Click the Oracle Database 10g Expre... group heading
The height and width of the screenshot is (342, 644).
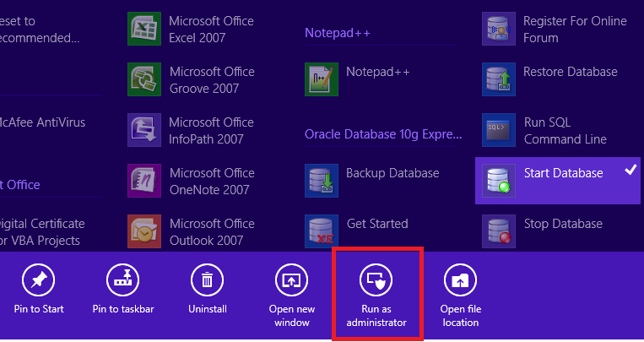[x=383, y=134]
